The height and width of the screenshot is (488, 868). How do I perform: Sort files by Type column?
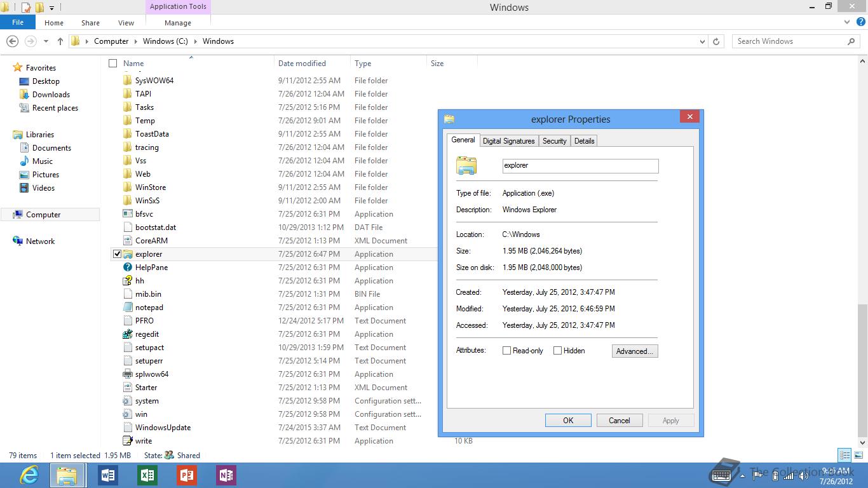[388, 64]
